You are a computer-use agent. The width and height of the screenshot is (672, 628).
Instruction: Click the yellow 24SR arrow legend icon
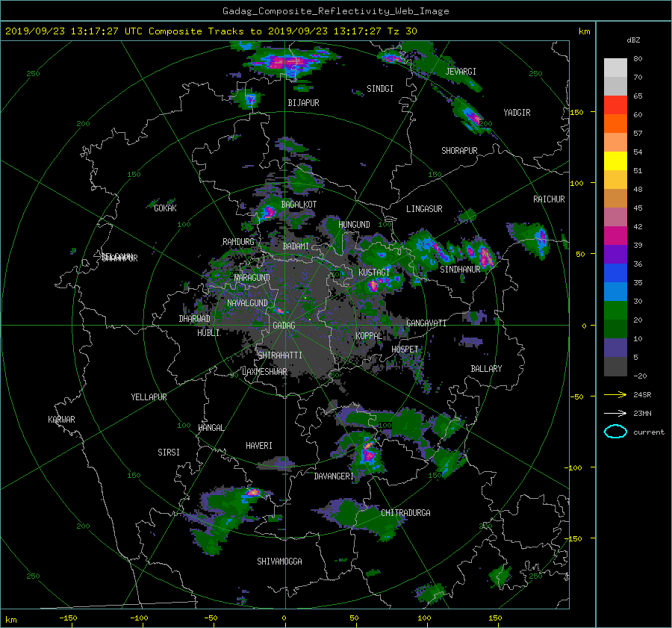coord(615,394)
